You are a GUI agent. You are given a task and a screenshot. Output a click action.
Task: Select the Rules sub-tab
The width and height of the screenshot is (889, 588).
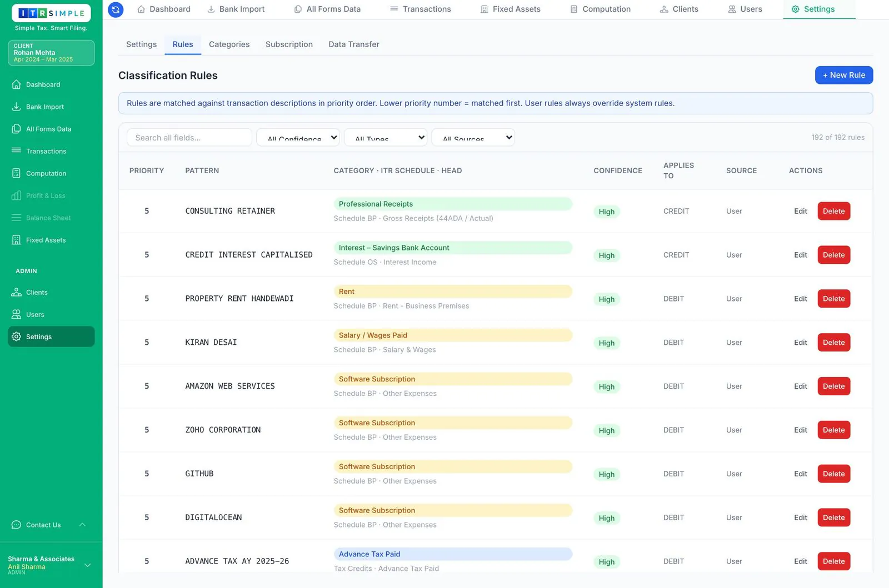(x=183, y=44)
